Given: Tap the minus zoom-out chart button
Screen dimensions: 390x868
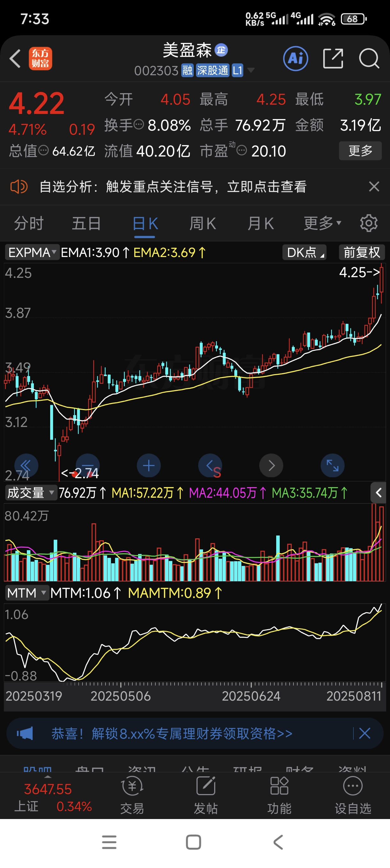Looking at the screenshot, I should [x=88, y=466].
